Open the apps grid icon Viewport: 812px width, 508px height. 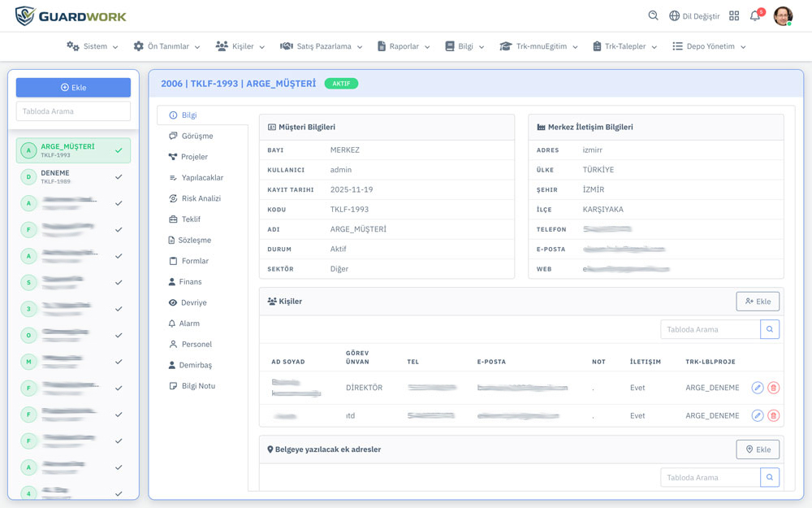pyautogui.click(x=734, y=15)
